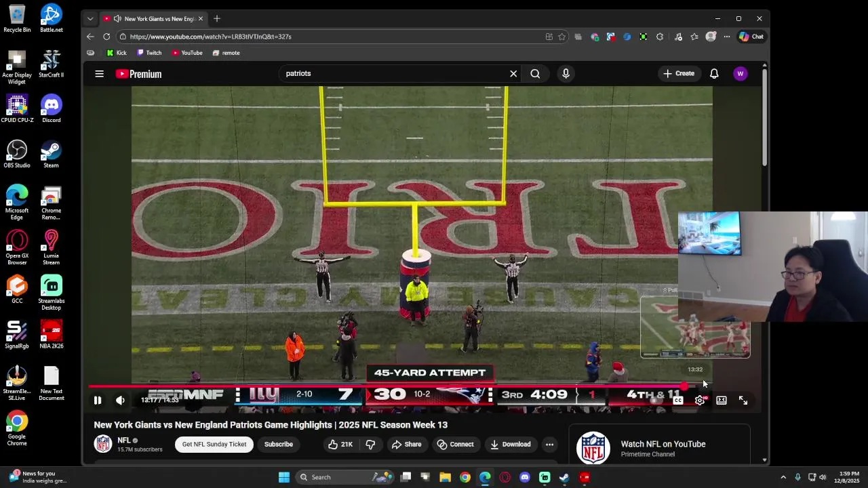Open the YouTube bookmark
The width and height of the screenshot is (868, 488).
[187, 53]
